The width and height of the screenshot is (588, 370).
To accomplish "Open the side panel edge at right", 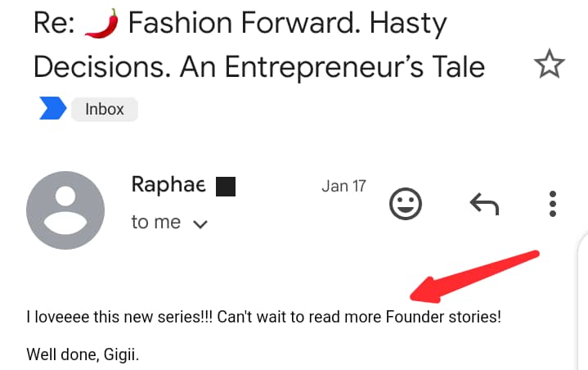I will coord(582,300).
